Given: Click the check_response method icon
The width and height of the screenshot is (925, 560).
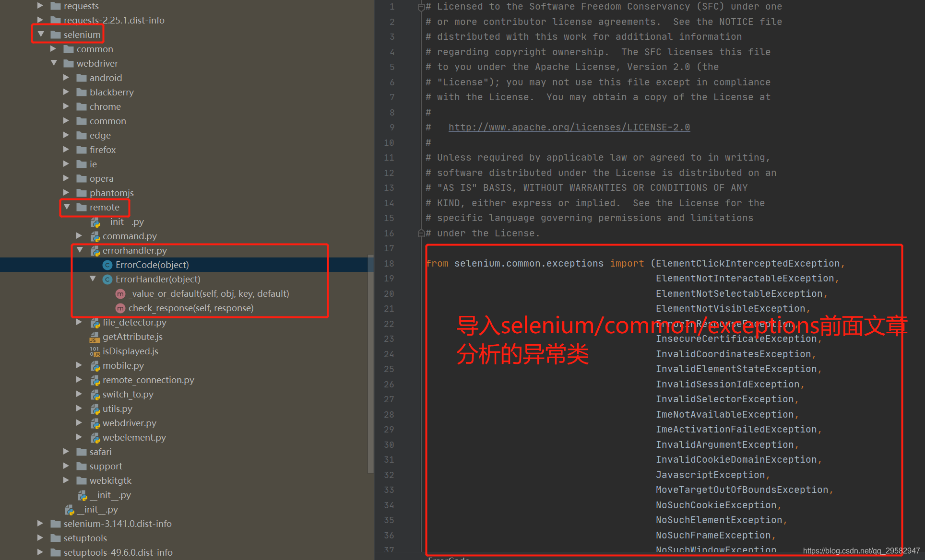Looking at the screenshot, I should click(x=120, y=308).
